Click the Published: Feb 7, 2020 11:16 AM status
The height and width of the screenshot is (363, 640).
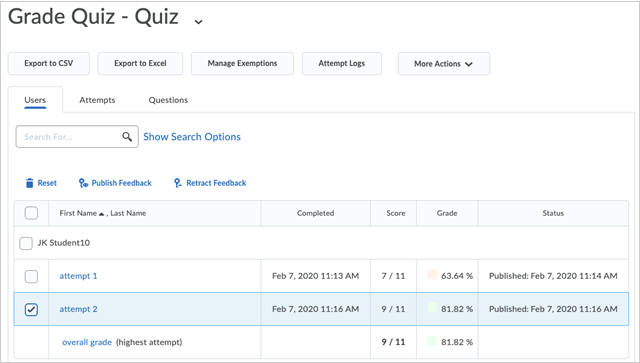(553, 309)
